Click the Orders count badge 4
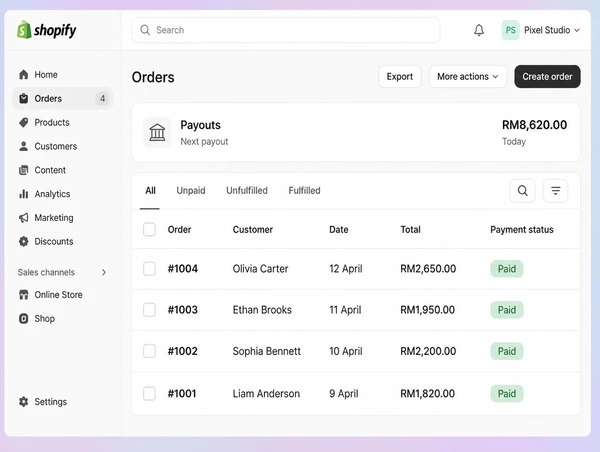This screenshot has height=452, width=600. pyautogui.click(x=102, y=98)
